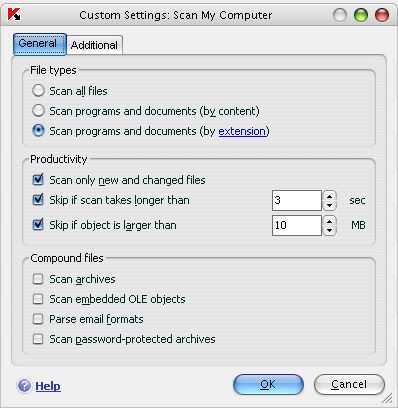This screenshot has width=398, height=408.
Task: Enable Scan archives checkbox
Action: click(38, 279)
